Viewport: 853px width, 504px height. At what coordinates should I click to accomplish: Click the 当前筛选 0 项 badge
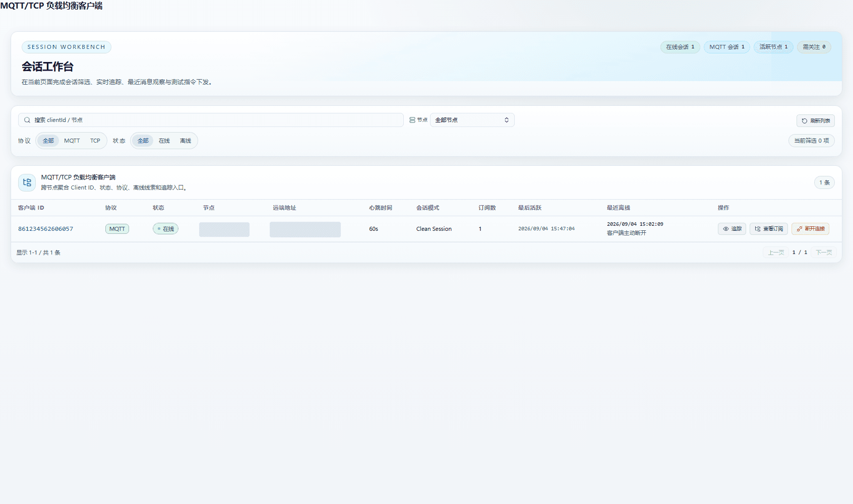(x=812, y=141)
